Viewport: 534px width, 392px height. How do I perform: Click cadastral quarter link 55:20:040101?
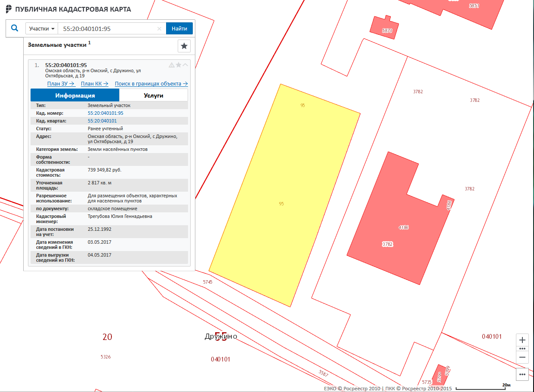coord(102,121)
